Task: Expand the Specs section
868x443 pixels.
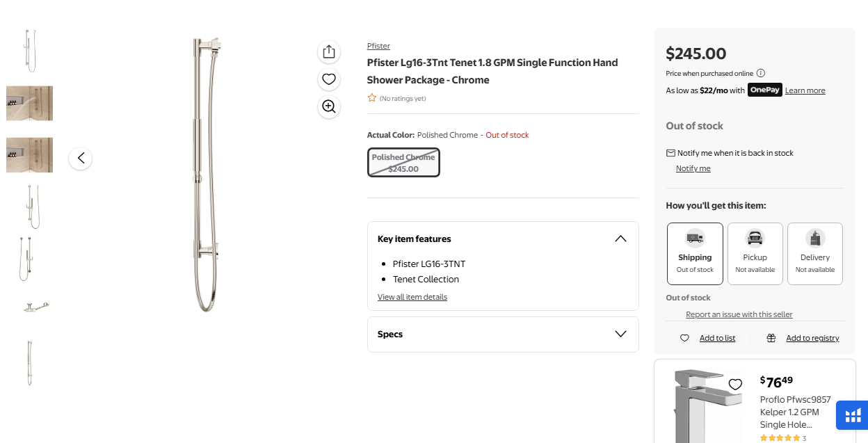Action: (x=620, y=334)
